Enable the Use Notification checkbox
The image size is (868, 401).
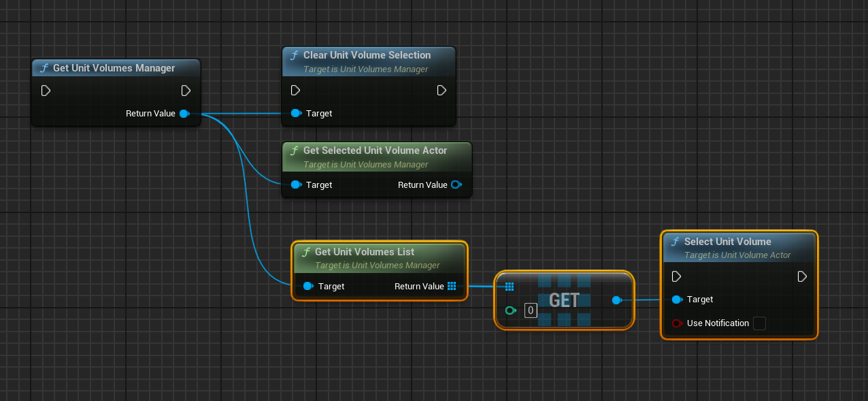click(759, 323)
